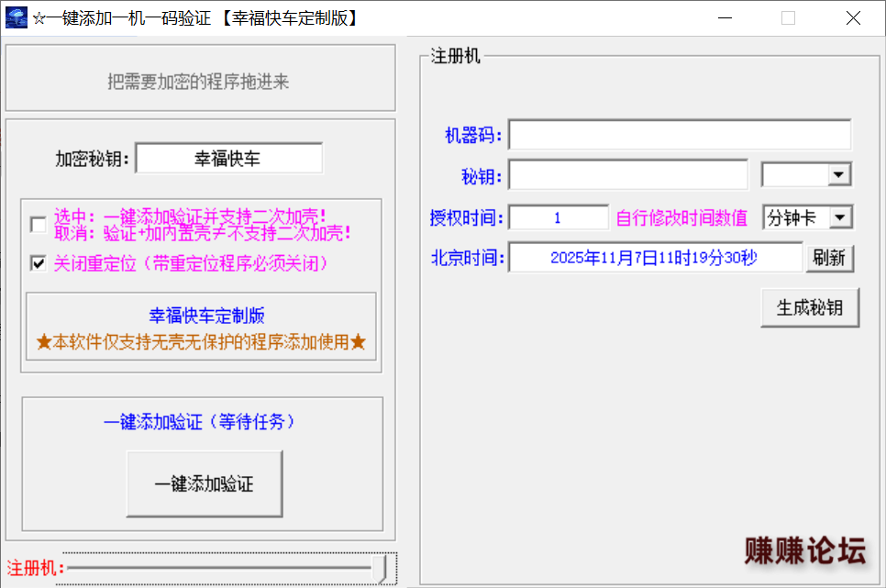886x588 pixels.
Task: Click the 生成秘钥 button
Action: pyautogui.click(x=809, y=308)
